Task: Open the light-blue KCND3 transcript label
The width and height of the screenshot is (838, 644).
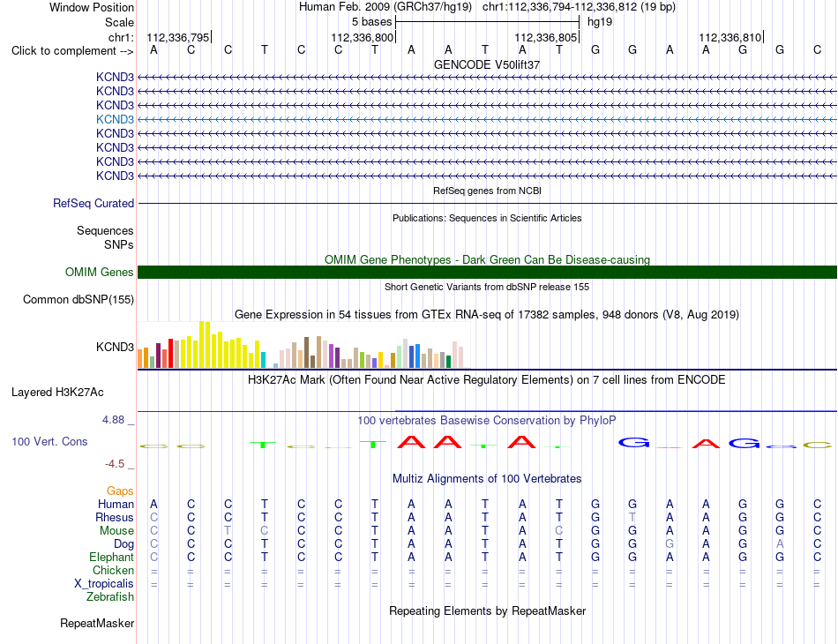Action: tap(115, 119)
